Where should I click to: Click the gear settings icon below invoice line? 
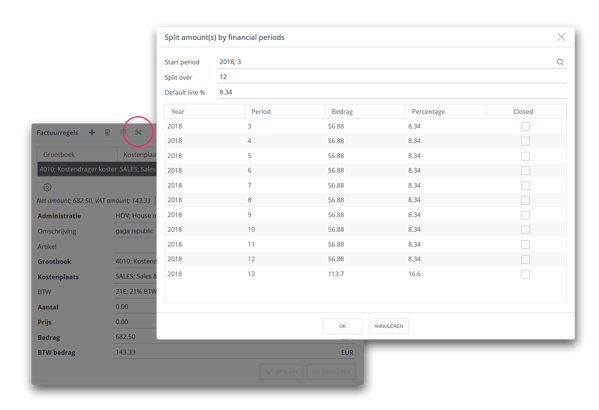click(x=47, y=187)
